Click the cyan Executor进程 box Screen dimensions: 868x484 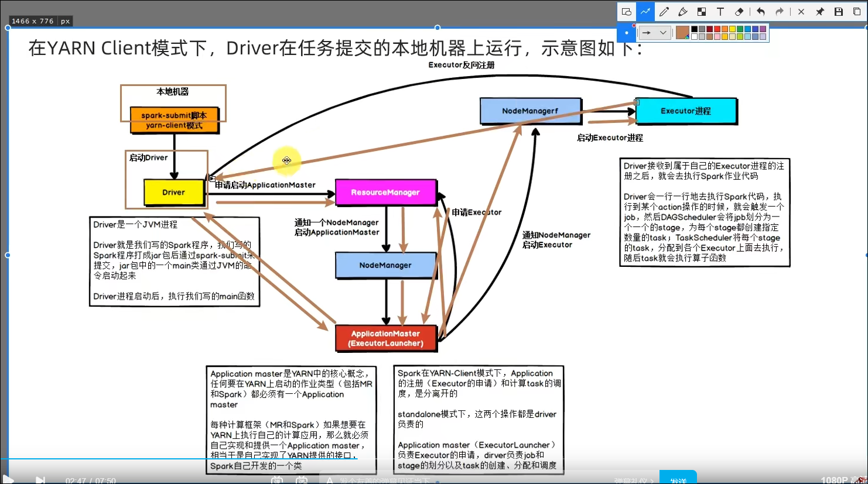click(x=686, y=111)
